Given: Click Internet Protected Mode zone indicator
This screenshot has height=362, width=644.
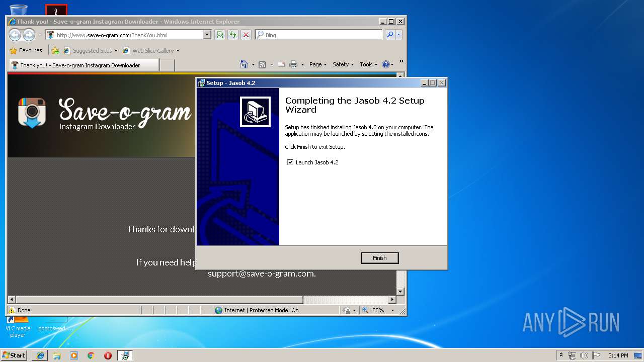Looking at the screenshot, I should coord(257,310).
